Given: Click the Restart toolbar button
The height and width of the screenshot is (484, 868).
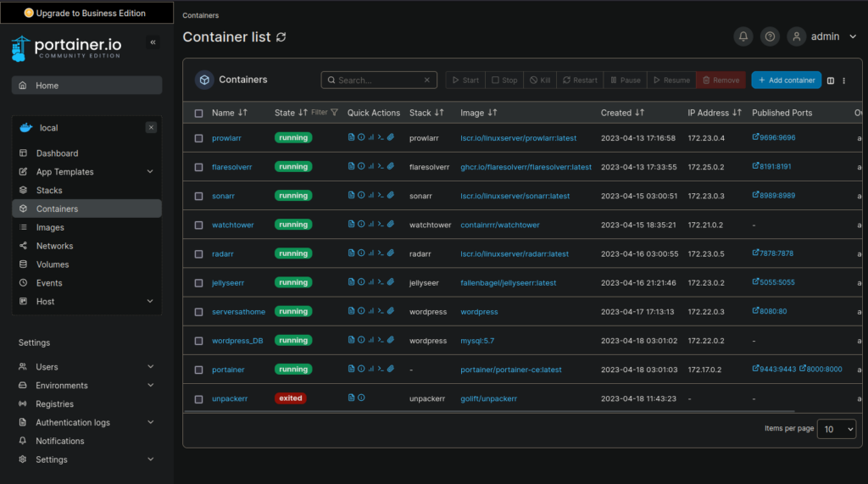Looking at the screenshot, I should tap(580, 81).
